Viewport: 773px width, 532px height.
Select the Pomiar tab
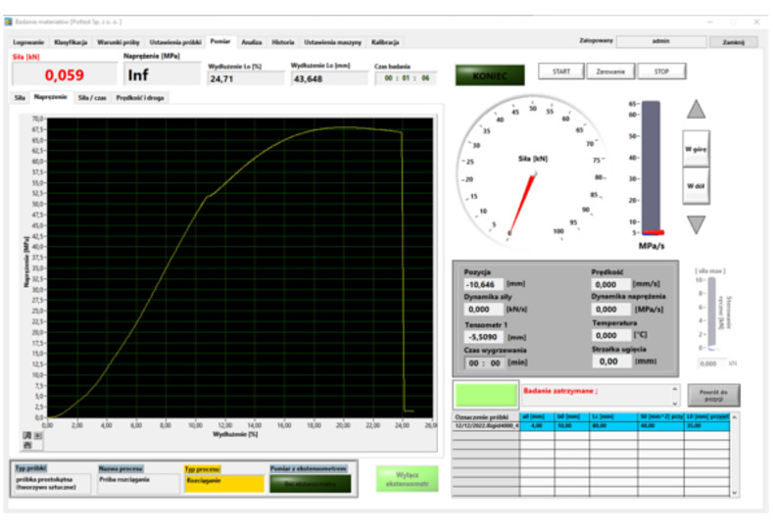(219, 41)
